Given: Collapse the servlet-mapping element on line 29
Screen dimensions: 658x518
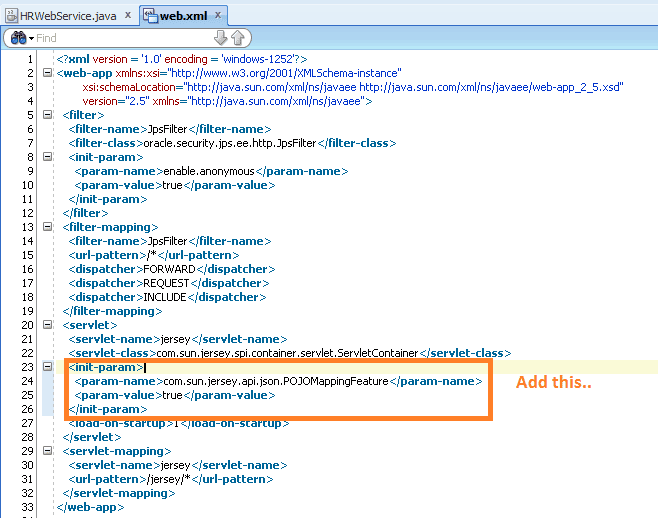Looking at the screenshot, I should pyautogui.click(x=47, y=450).
